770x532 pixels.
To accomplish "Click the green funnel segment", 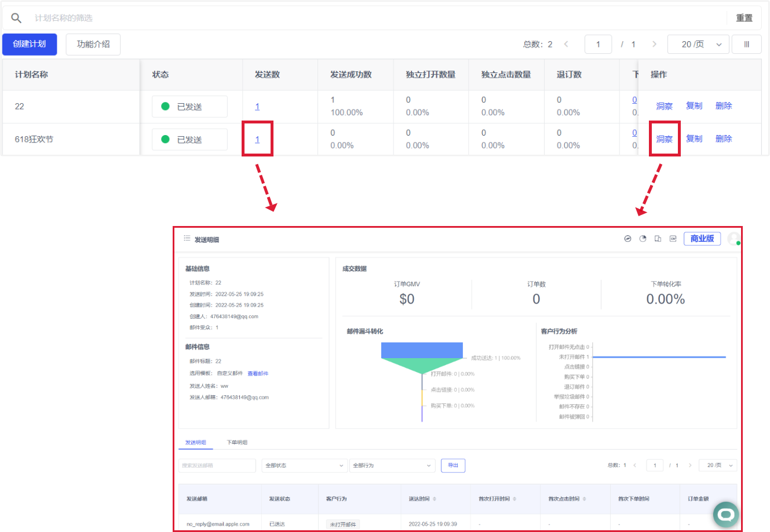I will click(x=422, y=366).
